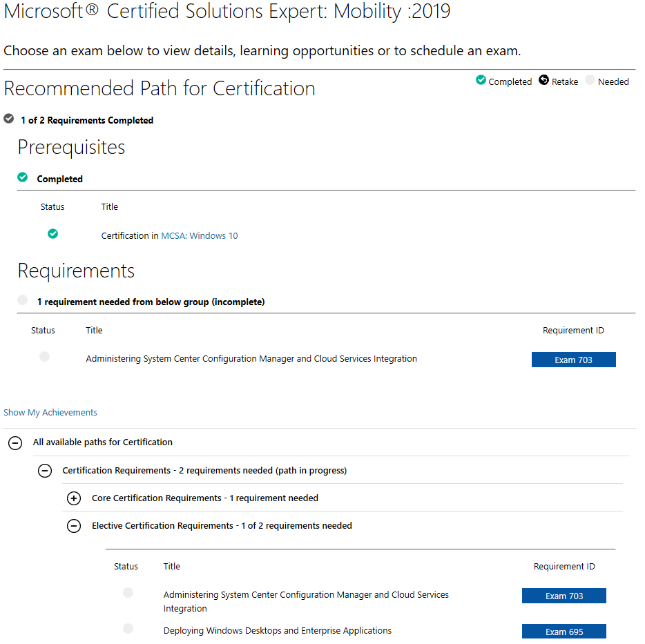Click the green Completed legend checkmark icon

point(481,80)
